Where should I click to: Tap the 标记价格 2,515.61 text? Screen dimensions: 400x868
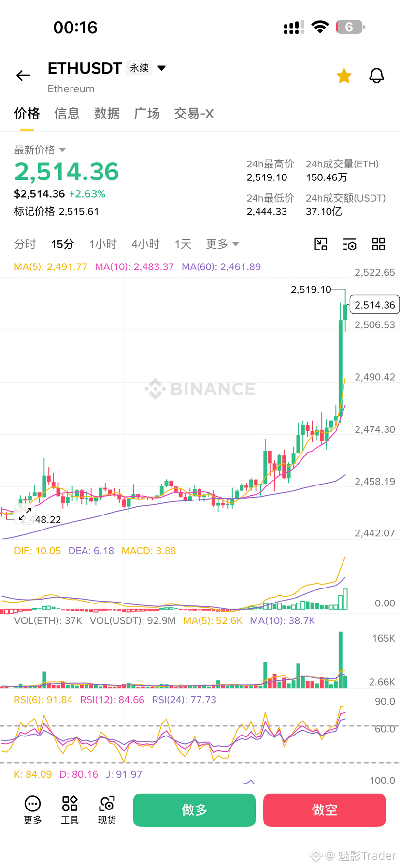(x=57, y=211)
